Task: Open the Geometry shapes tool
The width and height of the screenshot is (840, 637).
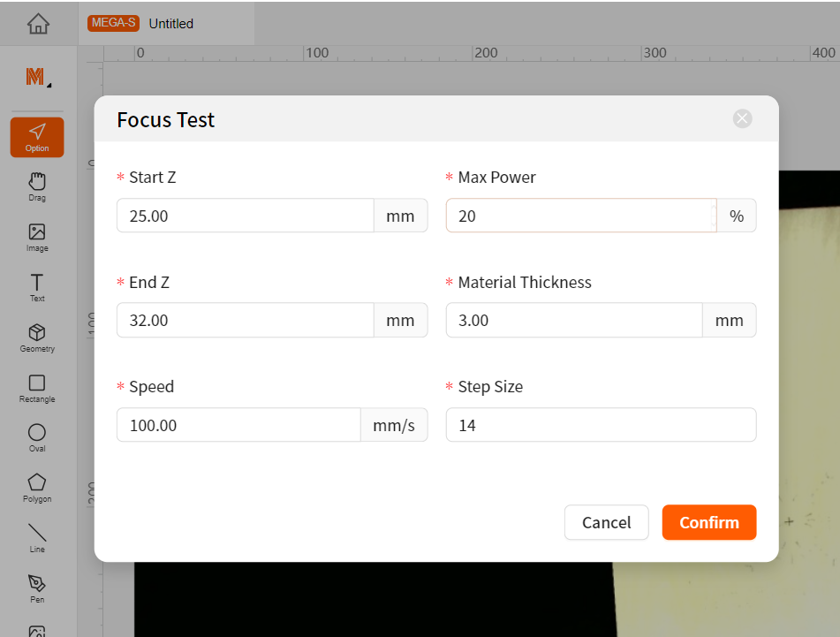Action: pos(37,338)
